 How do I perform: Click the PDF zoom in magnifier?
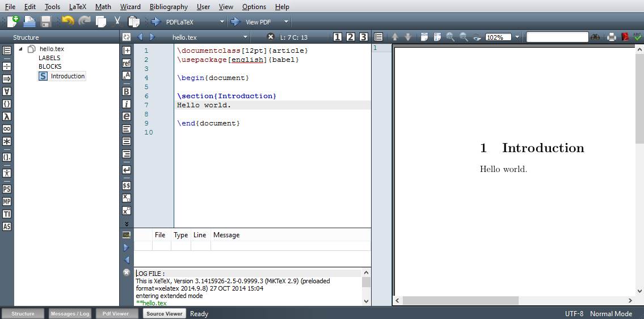point(451,37)
